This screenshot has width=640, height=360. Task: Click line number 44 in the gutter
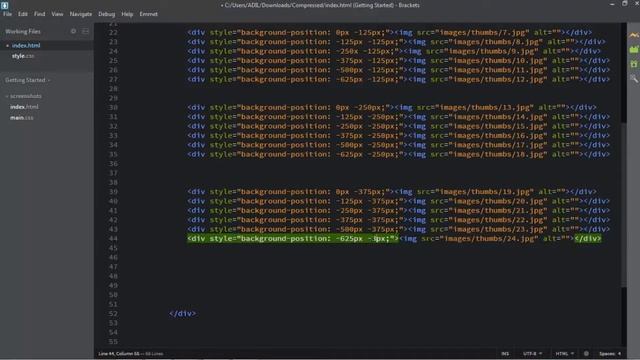pyautogui.click(x=113, y=239)
